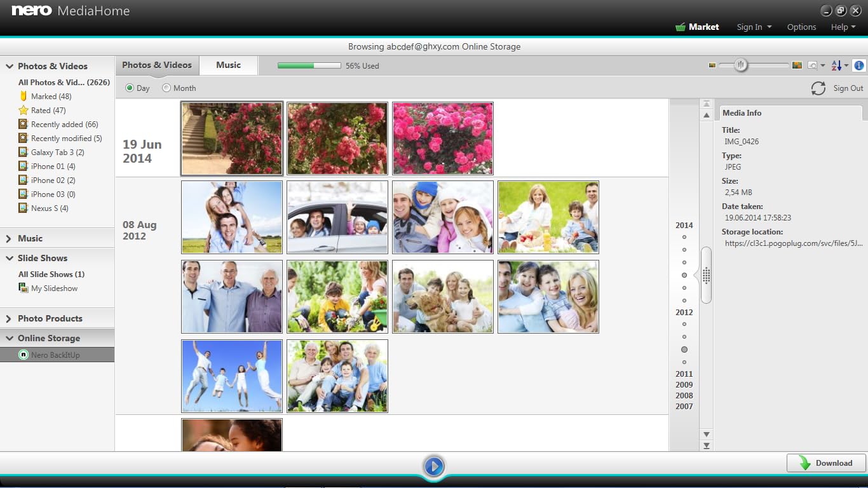This screenshot has width=868, height=488.
Task: Open the Rated photos category
Action: coord(48,111)
